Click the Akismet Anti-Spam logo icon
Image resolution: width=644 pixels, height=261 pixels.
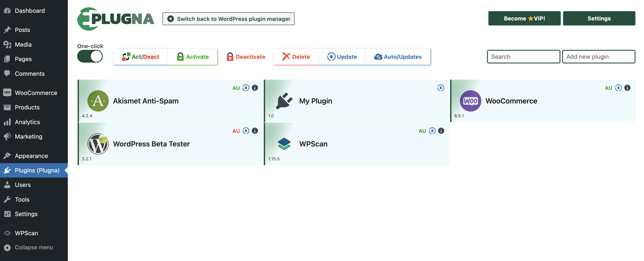click(x=98, y=101)
